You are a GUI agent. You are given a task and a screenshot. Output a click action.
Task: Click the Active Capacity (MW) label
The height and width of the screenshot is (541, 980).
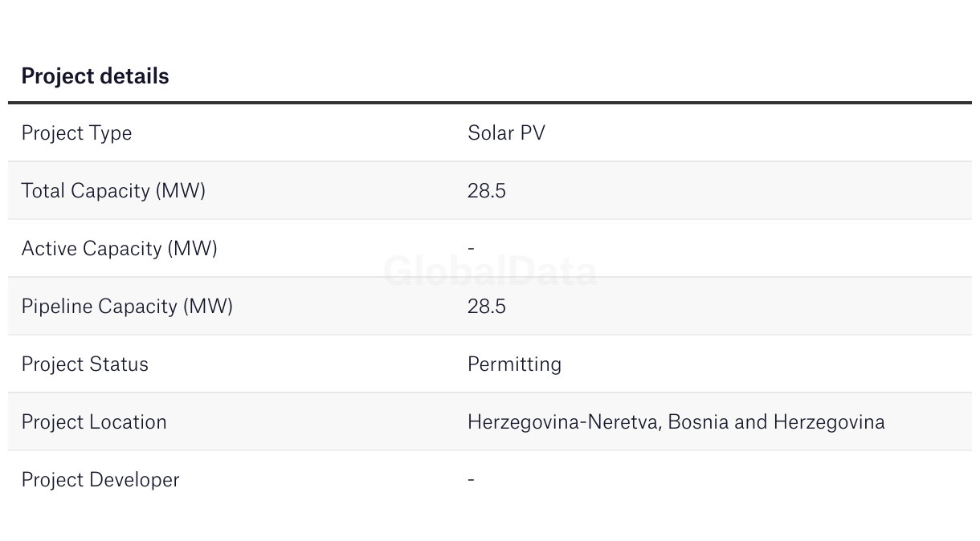119,249
